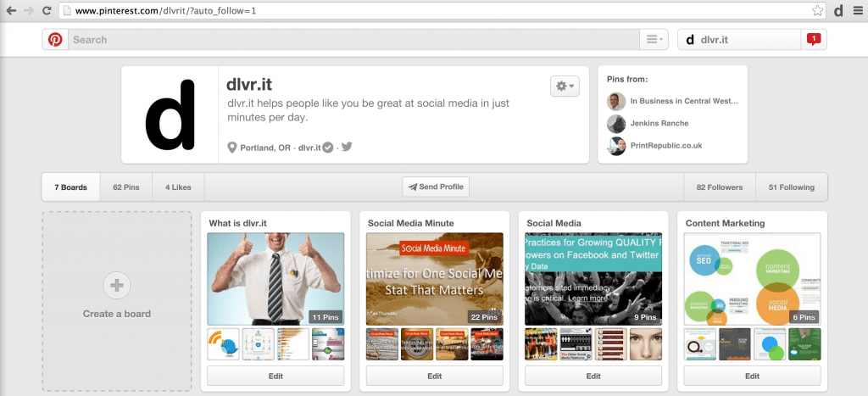The width and height of the screenshot is (868, 396).
Task: Click the verified website checkmark icon
Action: tap(328, 148)
